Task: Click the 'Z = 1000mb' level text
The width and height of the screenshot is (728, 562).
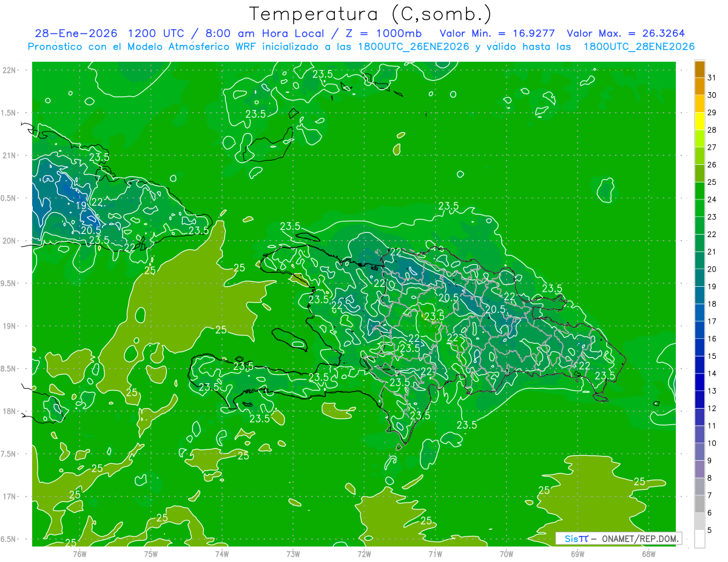Action: pyautogui.click(x=383, y=33)
